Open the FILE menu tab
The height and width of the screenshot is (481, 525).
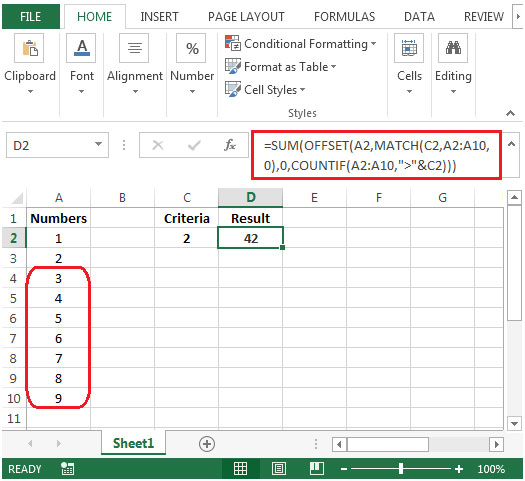[x=30, y=17]
